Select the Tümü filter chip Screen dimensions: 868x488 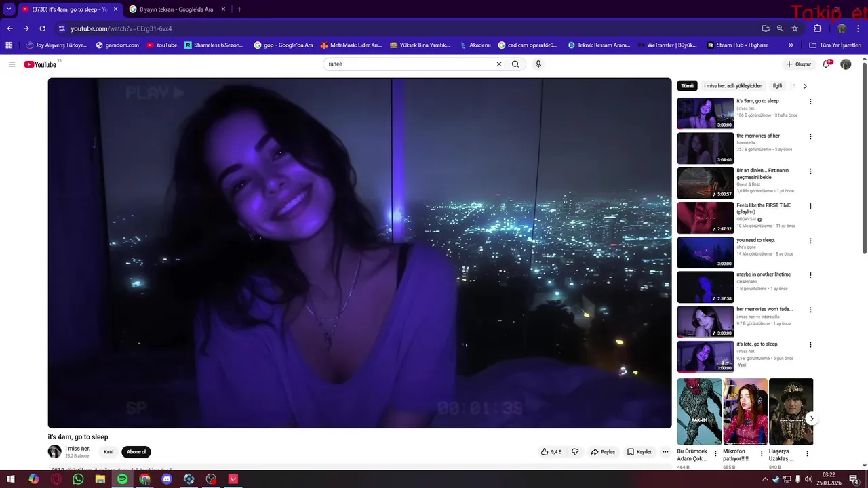click(688, 86)
